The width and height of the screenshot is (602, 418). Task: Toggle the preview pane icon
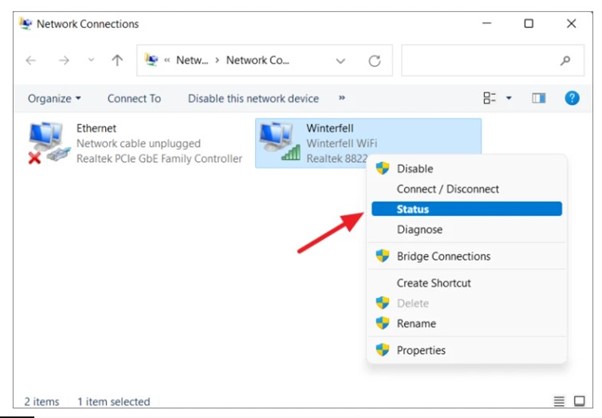tap(540, 98)
